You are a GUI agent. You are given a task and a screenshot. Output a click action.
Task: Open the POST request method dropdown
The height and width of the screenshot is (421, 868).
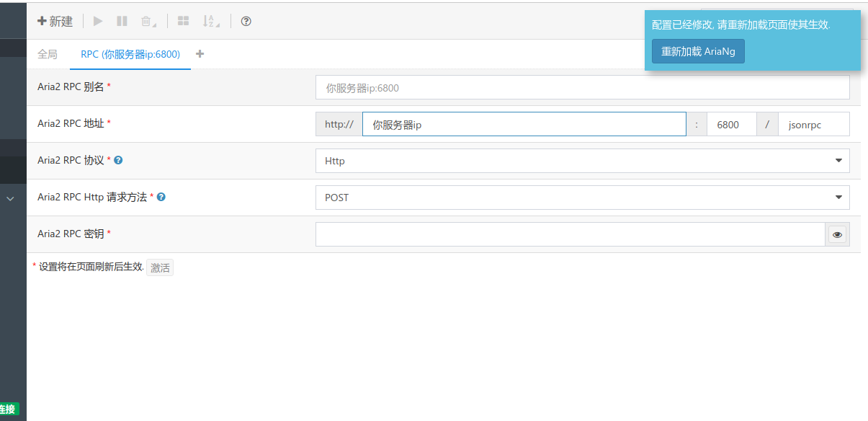pyautogui.click(x=582, y=198)
